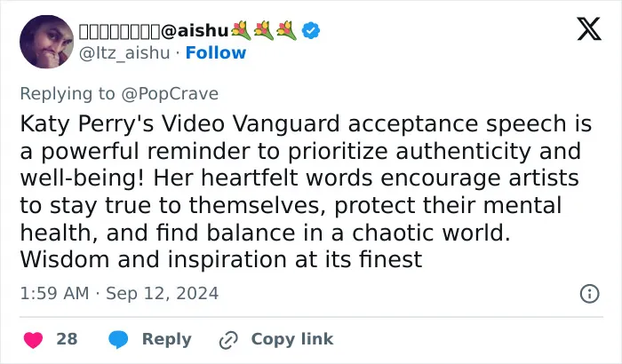This screenshot has width=622, height=364.
Task: Open the X logo link
Action: [x=589, y=29]
